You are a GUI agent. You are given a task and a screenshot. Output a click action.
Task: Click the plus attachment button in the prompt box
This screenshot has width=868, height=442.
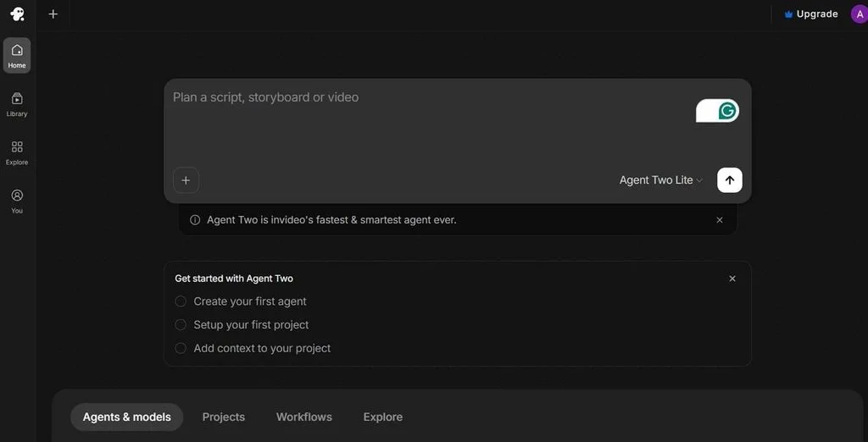pos(186,180)
